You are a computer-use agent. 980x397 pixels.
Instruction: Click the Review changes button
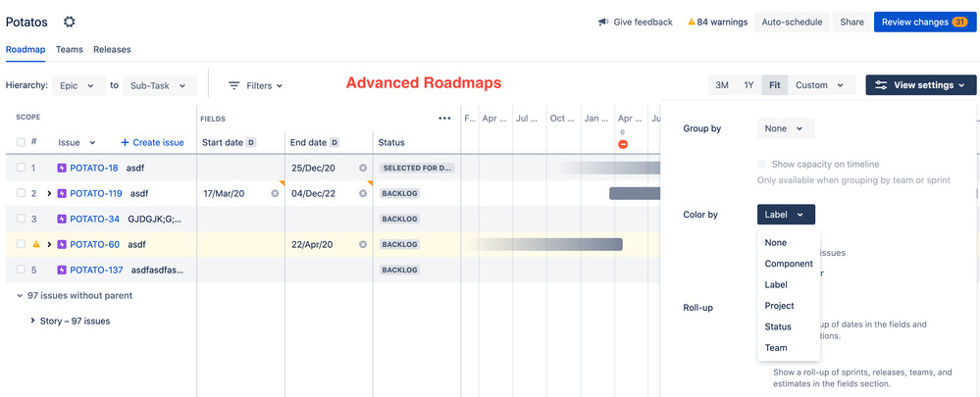[x=925, y=22]
